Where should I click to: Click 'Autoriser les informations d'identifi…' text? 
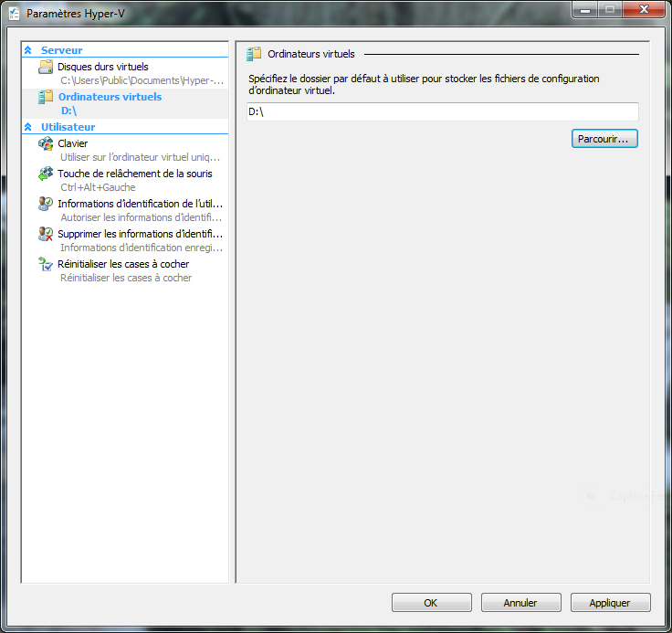[141, 217]
